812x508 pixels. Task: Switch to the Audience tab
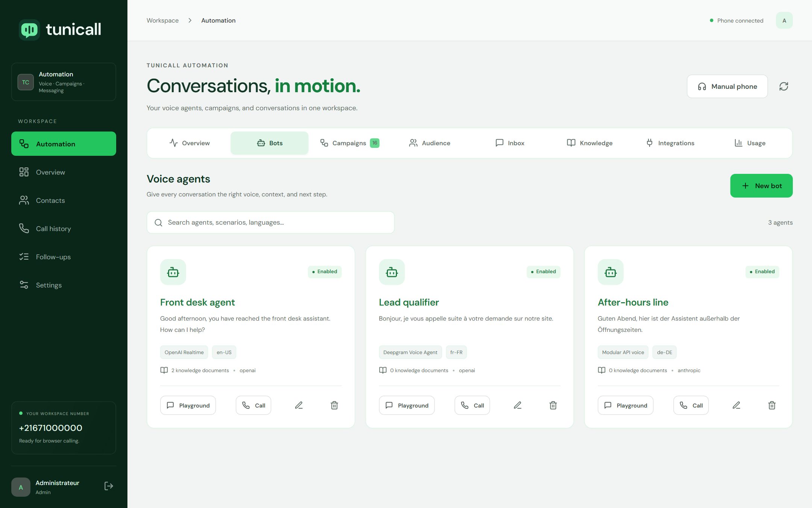[430, 143]
